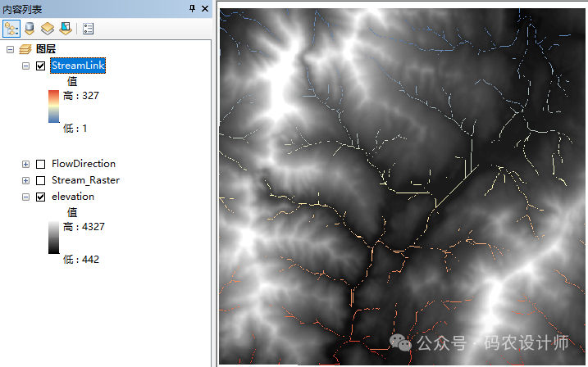This screenshot has width=588, height=367.
Task: Expand the Stream_Raster layer legend
Action: (26, 180)
